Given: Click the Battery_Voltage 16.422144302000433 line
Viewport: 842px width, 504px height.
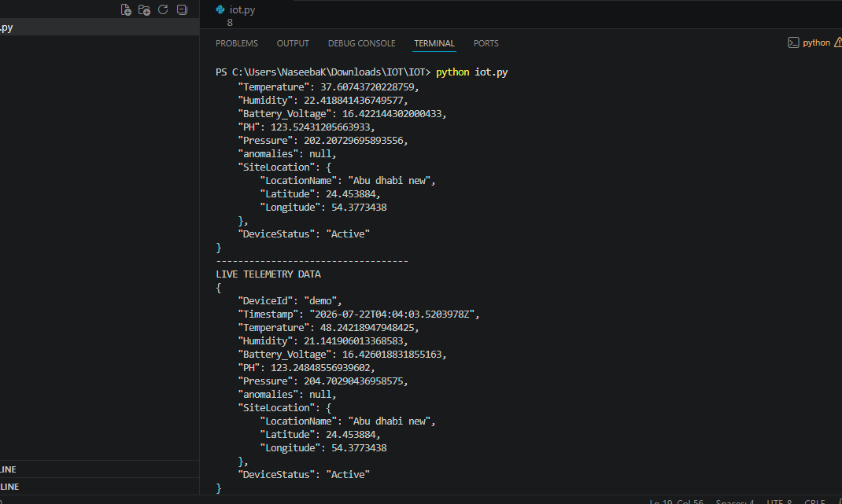Looking at the screenshot, I should [342, 114].
